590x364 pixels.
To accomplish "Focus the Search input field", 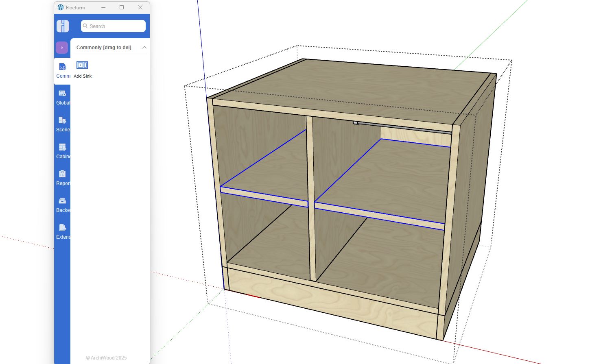I will (116, 26).
